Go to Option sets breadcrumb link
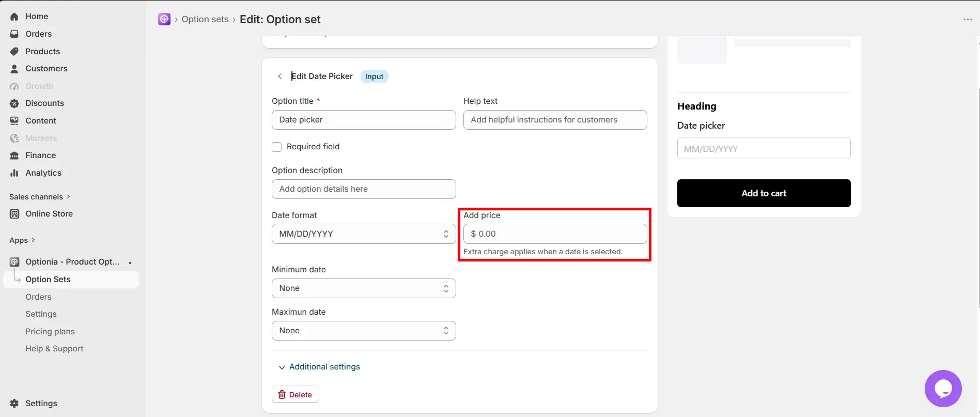The image size is (980, 417). [x=205, y=19]
